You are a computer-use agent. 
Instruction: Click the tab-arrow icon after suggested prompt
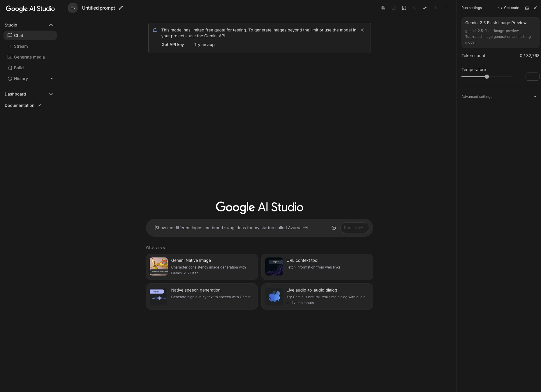(306, 228)
